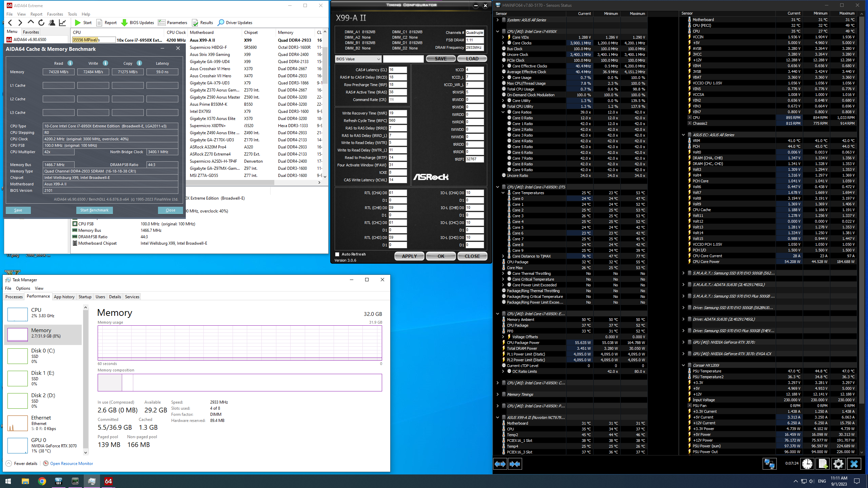Enable the Auto Refresh checkbox
This screenshot has width=868, height=488.
(x=337, y=254)
